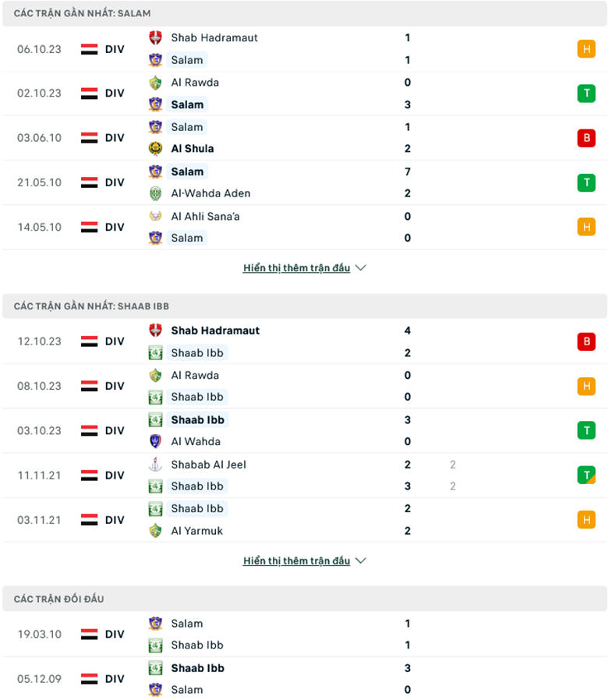Click green T badge for 21.05.10 match

585,182
